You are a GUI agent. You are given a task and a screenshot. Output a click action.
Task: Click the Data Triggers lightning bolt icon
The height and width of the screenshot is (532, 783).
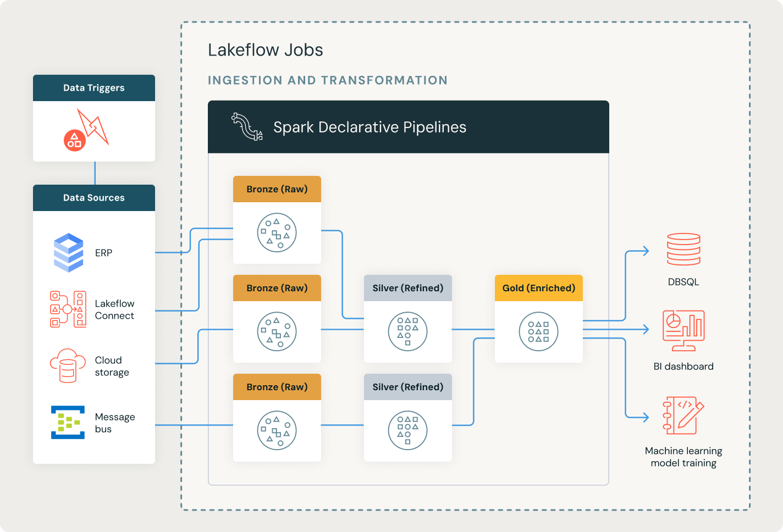pos(86,130)
